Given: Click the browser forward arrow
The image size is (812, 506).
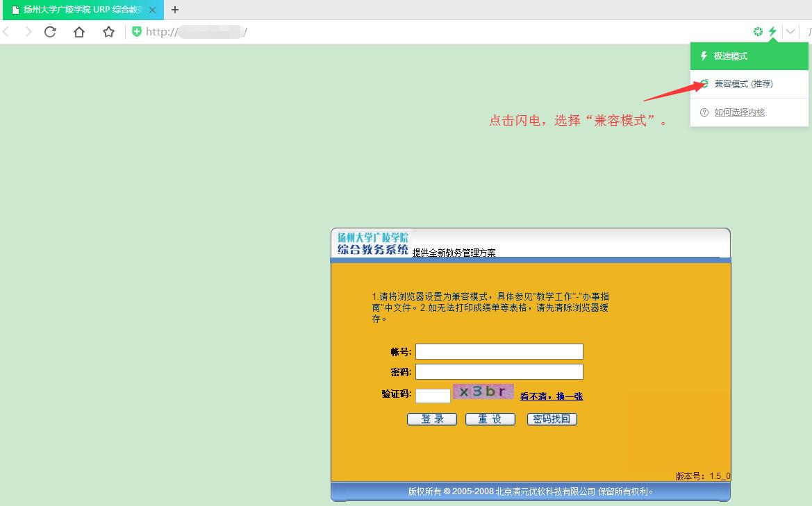Looking at the screenshot, I should (x=28, y=32).
